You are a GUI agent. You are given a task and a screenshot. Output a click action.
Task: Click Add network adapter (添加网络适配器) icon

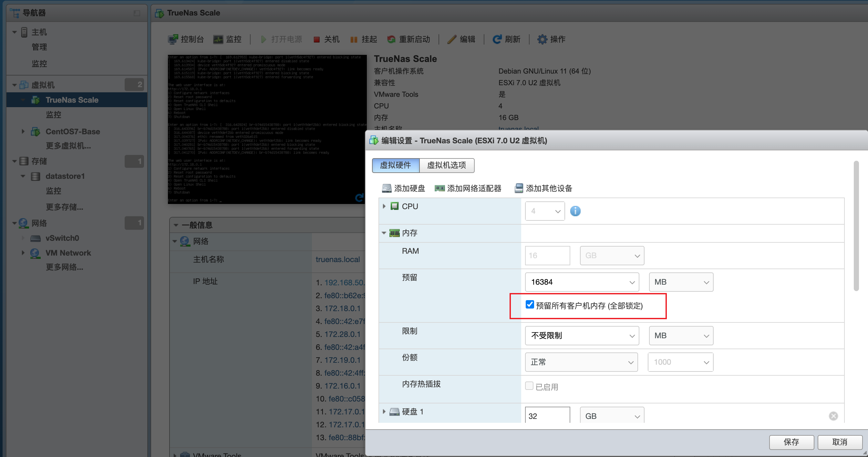(x=439, y=188)
